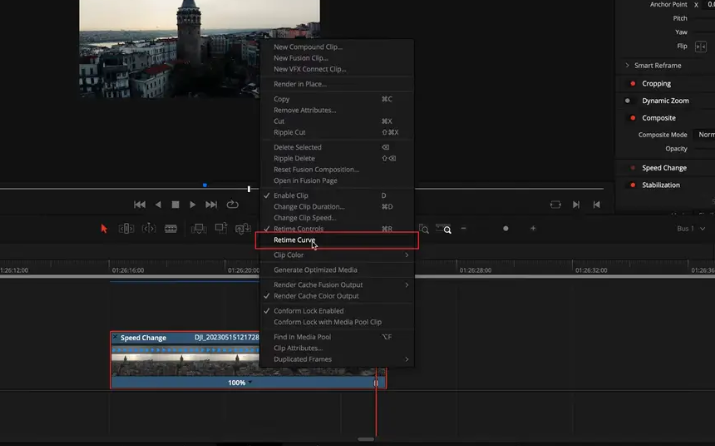Open the Composite Mode dropdown
This screenshot has width=715, height=446.
coord(705,135)
